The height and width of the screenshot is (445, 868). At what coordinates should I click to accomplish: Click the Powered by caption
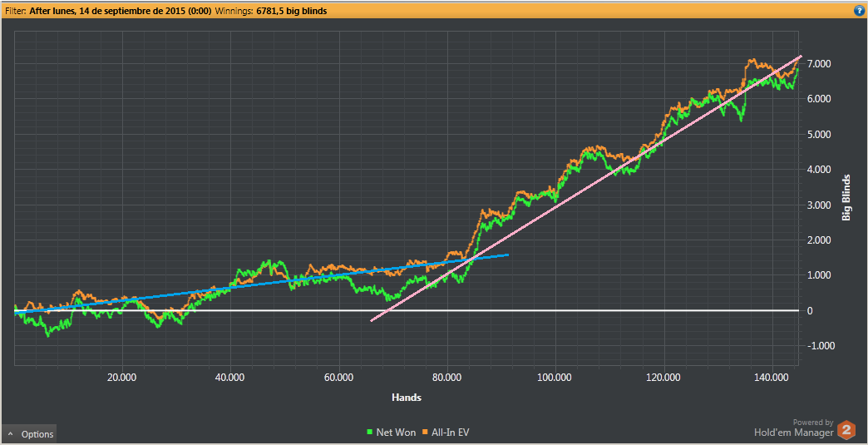tap(813, 422)
